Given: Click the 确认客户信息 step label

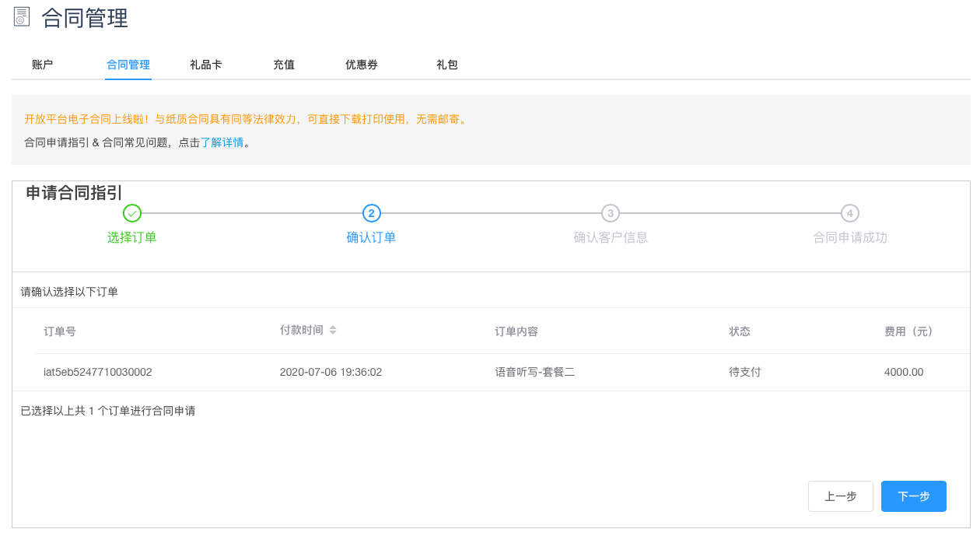Looking at the screenshot, I should (611, 237).
